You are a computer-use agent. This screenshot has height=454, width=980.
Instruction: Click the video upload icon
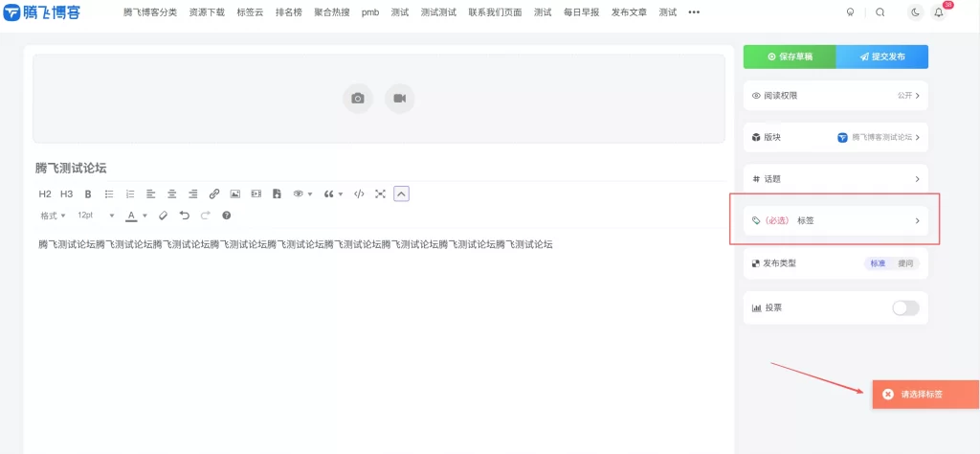[x=399, y=98]
